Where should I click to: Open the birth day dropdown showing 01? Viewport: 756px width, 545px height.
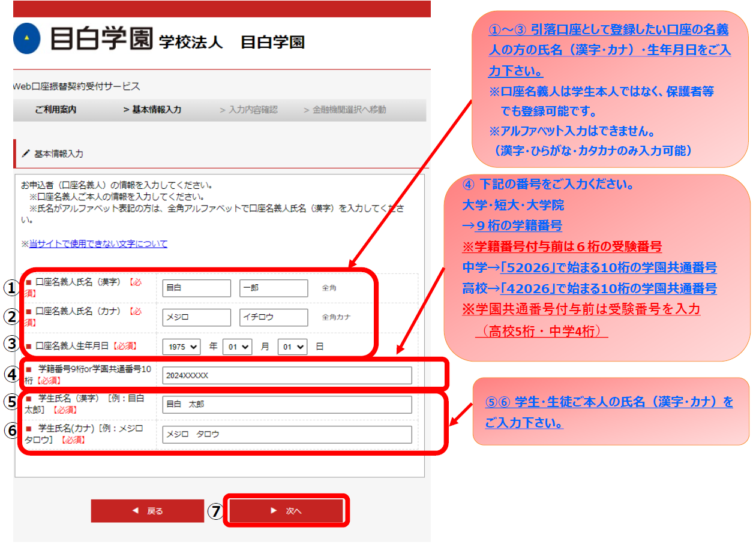[292, 347]
